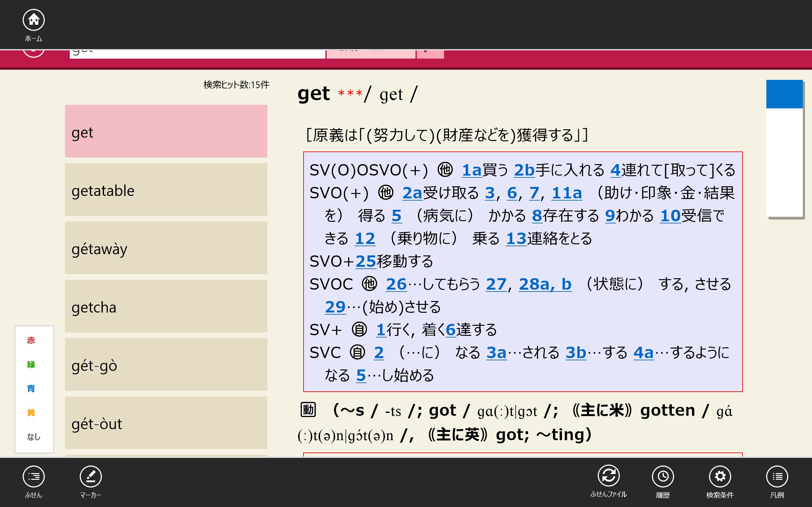Open 検索条件 search settings gear
The image size is (812, 507).
tap(720, 476)
